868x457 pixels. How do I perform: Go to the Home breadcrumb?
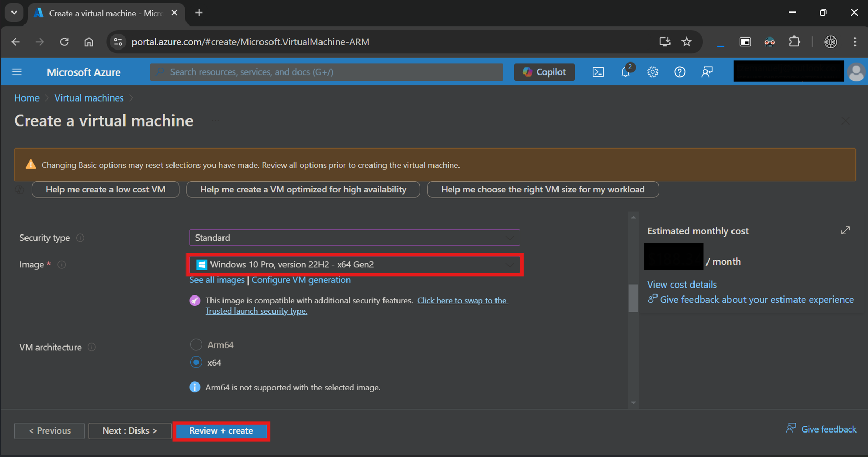pos(27,98)
